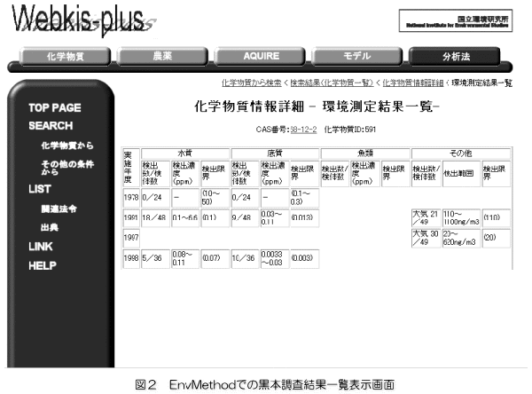Viewport: 532px width, 394px height.
Task: Click the 化学物質ID:591 text
Action: (350, 130)
